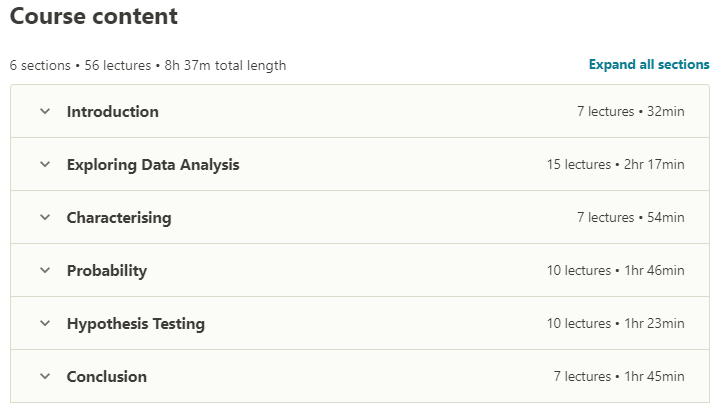Click '7 lectures • 1hr 45min' label
The image size is (717, 410).
click(619, 377)
